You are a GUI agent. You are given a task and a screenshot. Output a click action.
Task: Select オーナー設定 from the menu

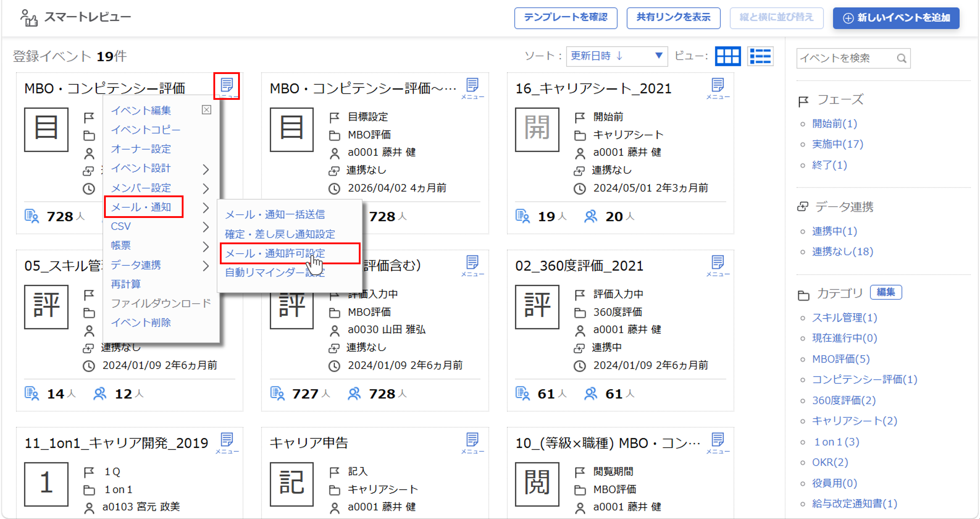(141, 149)
